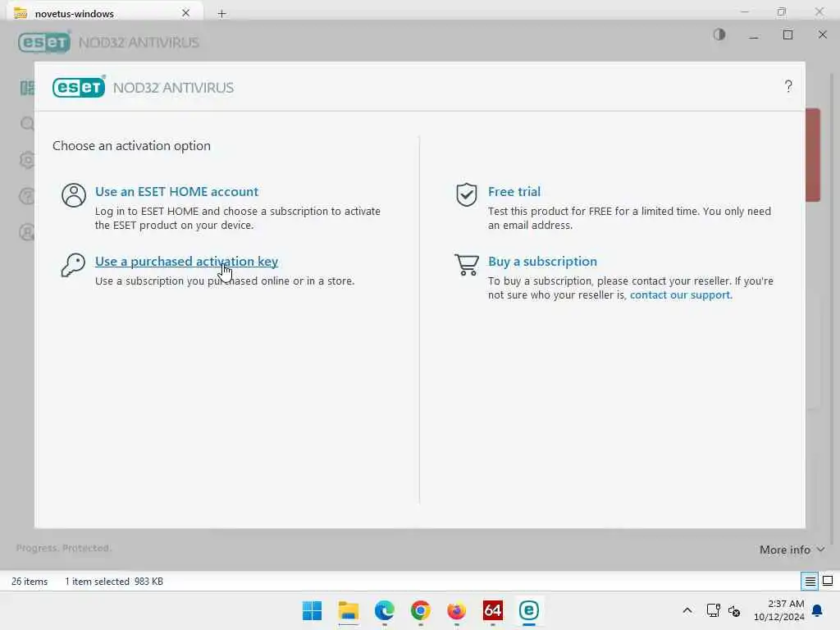The image size is (840, 630).
Task: Click the ESET logo in the activation dialog
Action: coord(79,87)
